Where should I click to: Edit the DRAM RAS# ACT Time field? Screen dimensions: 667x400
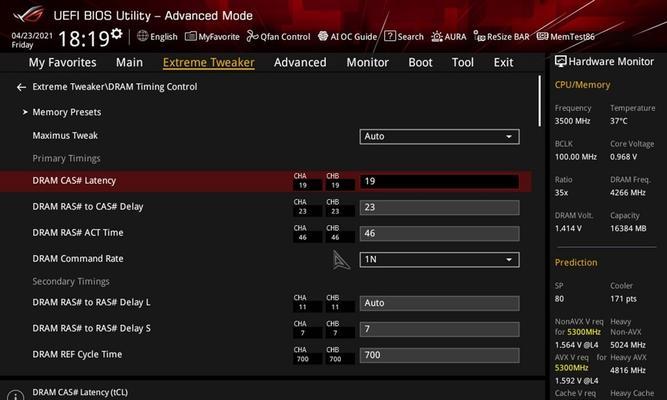(439, 234)
